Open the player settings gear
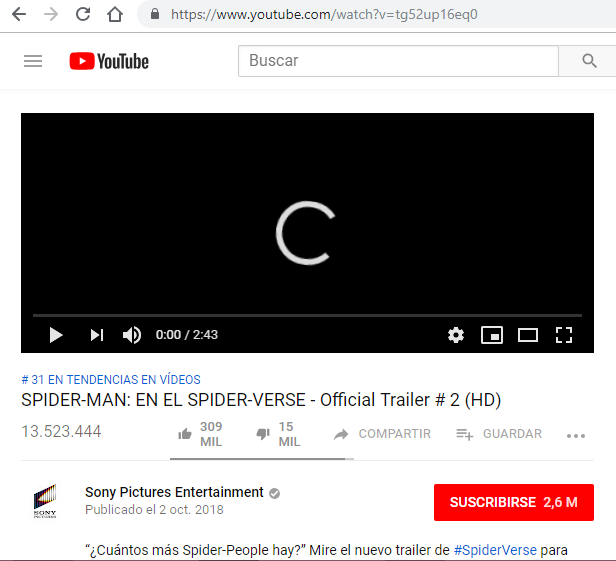 pyautogui.click(x=456, y=335)
